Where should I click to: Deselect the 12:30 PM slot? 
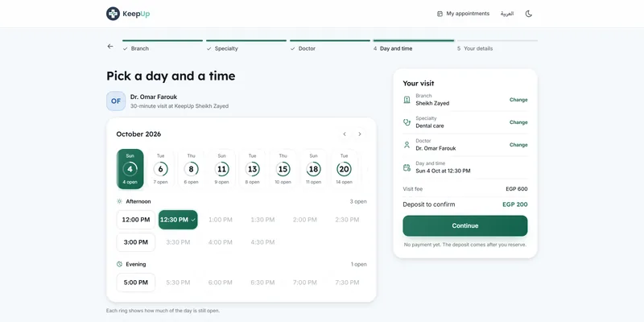click(x=178, y=220)
